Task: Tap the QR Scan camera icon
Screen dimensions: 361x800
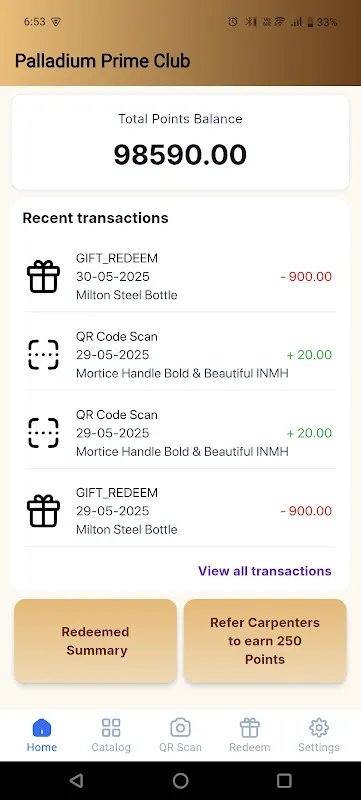Action: [x=180, y=728]
